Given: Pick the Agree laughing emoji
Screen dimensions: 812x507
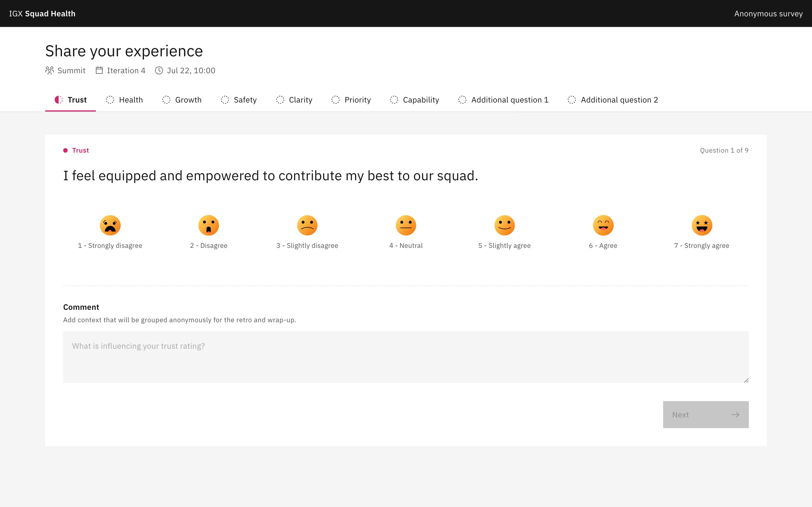Looking at the screenshot, I should click(603, 225).
